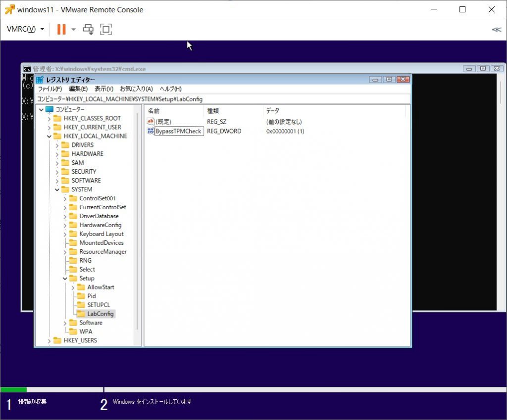
Task: Select the Pid folder icon
Action: [81, 296]
